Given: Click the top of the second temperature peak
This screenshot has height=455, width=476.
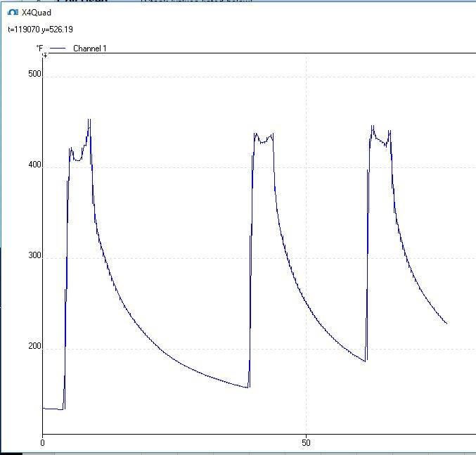Looking at the screenshot, I should pyautogui.click(x=256, y=133).
